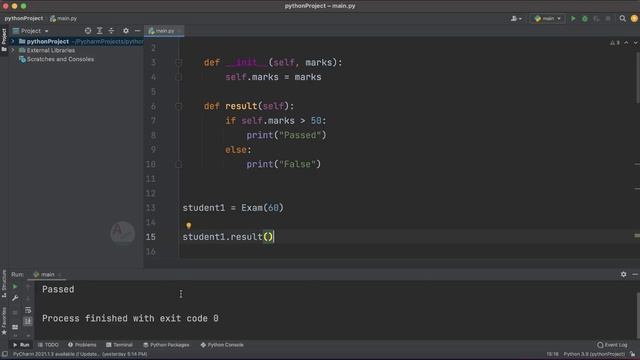This screenshot has height=360, width=640.
Task: Click the cursor position indicator in status bar
Action: tap(552, 354)
